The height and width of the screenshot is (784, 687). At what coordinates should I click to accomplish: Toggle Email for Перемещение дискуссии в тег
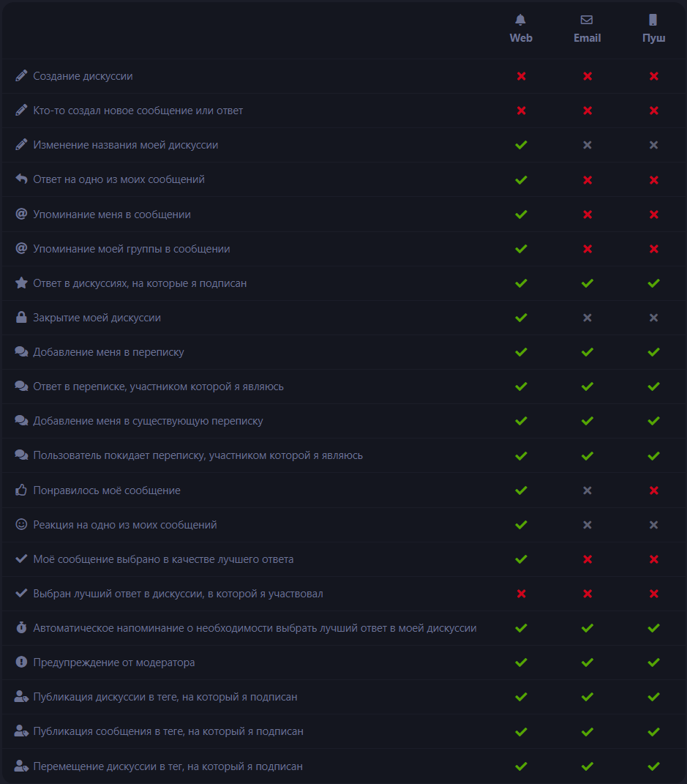point(587,766)
